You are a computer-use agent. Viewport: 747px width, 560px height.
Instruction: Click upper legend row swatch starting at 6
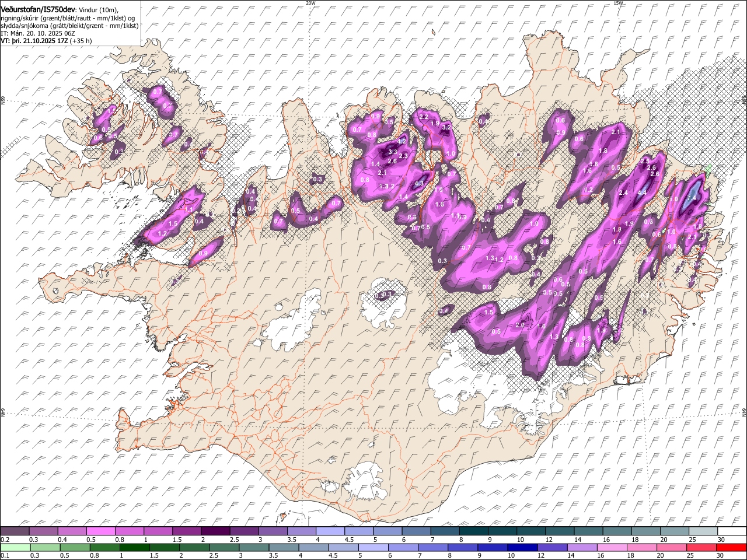[416, 531]
